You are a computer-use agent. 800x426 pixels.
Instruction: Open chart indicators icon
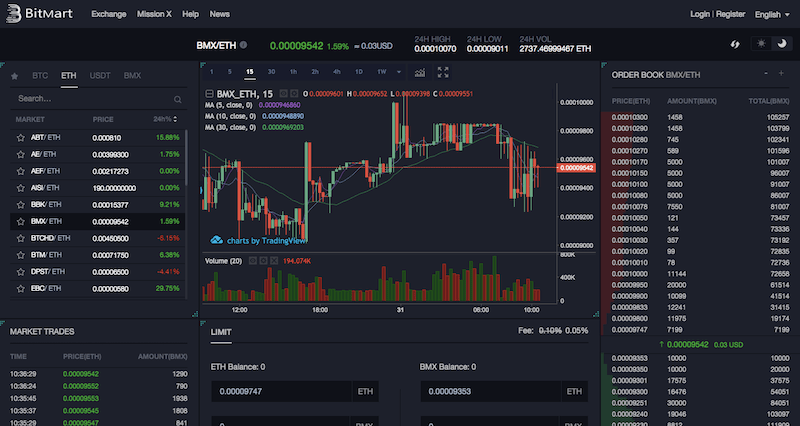[419, 72]
